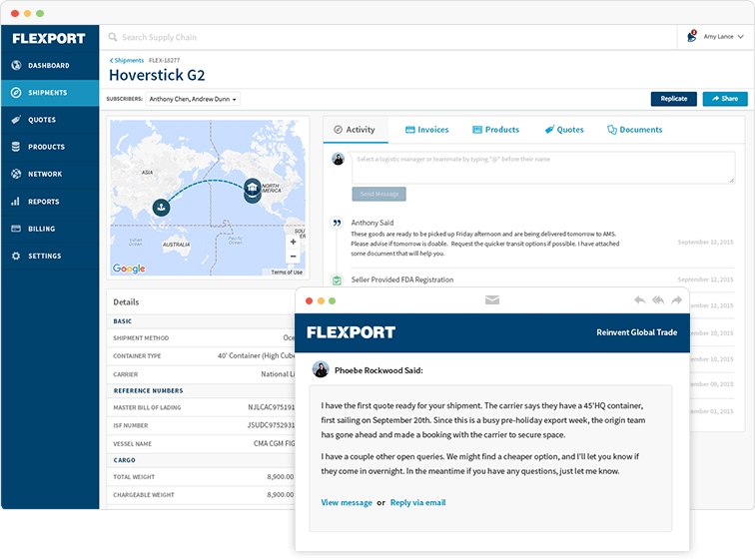Click the origin port marker on map
Viewport: 755px width, 560px height.
(x=162, y=208)
